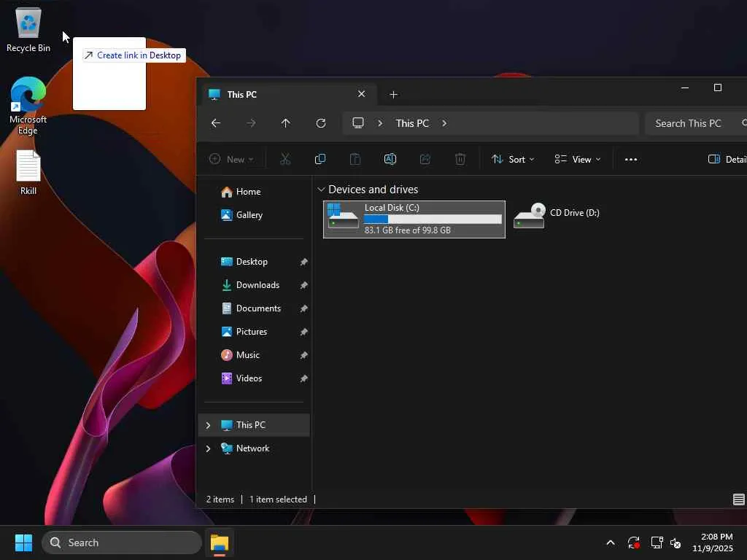Open the See more ellipsis menu
Image resolution: width=747 pixels, height=560 pixels.
click(631, 160)
